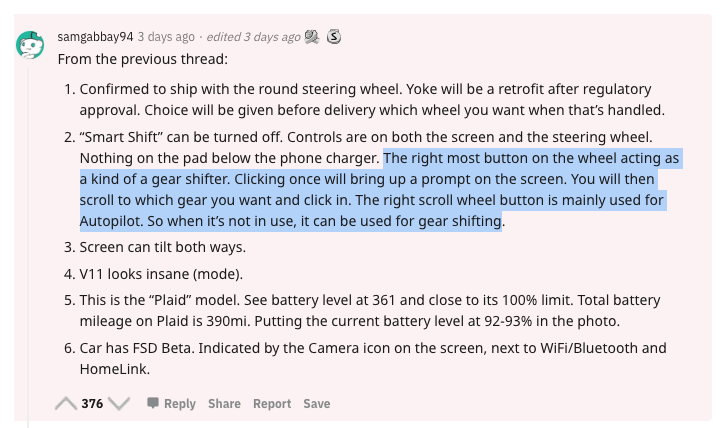
Task: Upvote the samgabbay94 comment
Action: pyautogui.click(x=66, y=404)
